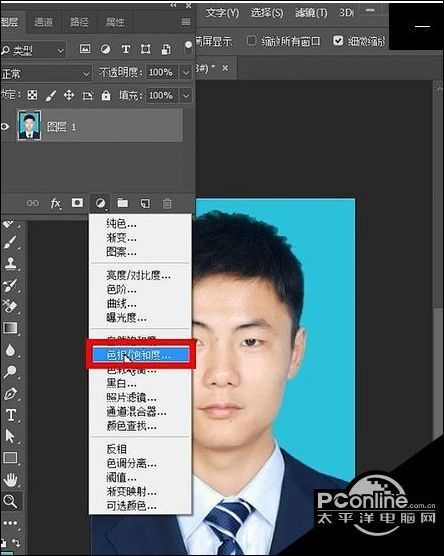Uncheck the 细微缩放 checkbox
This screenshot has width=444, height=556.
[338, 40]
